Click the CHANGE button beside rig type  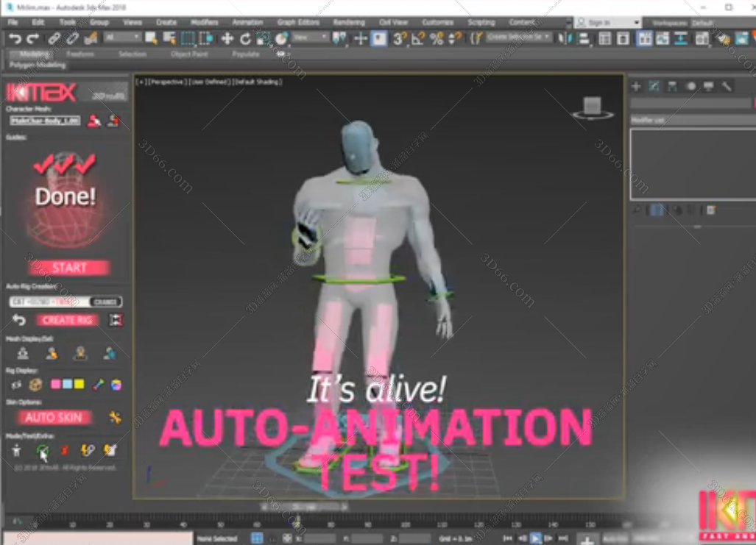coord(105,302)
